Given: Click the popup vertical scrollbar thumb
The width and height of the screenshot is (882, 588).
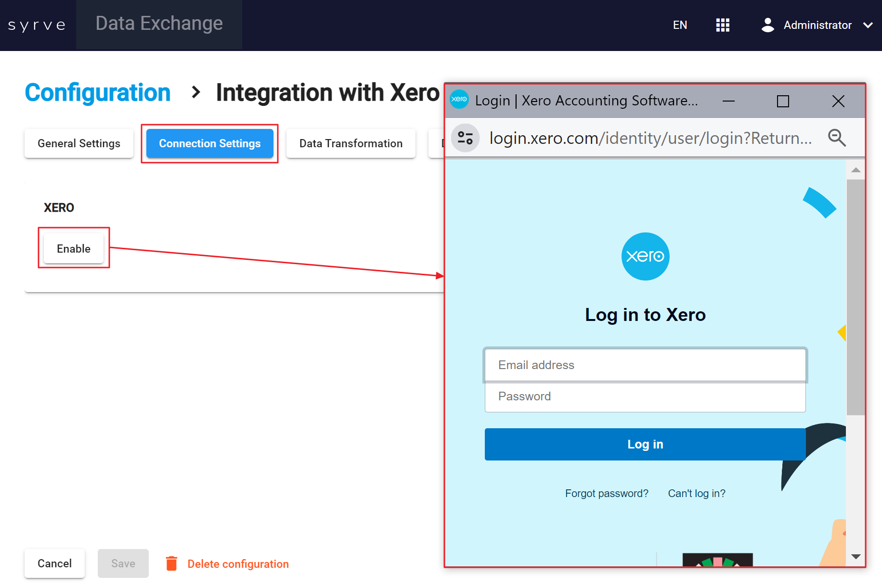Looking at the screenshot, I should coord(856,297).
